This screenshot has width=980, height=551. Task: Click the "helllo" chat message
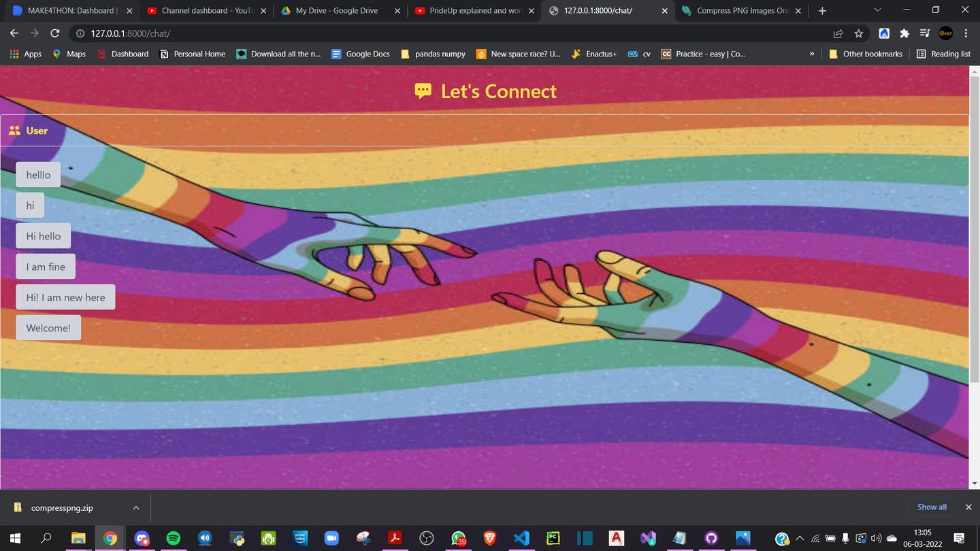pyautogui.click(x=38, y=175)
